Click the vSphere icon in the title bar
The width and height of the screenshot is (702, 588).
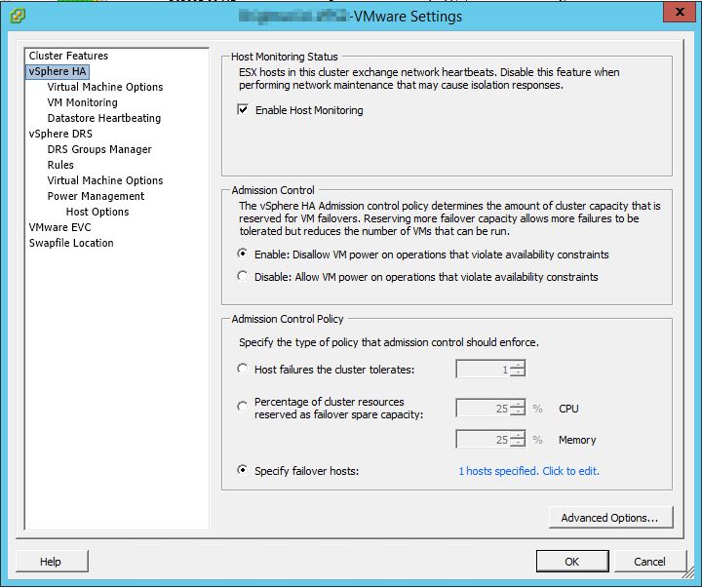pos(18,17)
